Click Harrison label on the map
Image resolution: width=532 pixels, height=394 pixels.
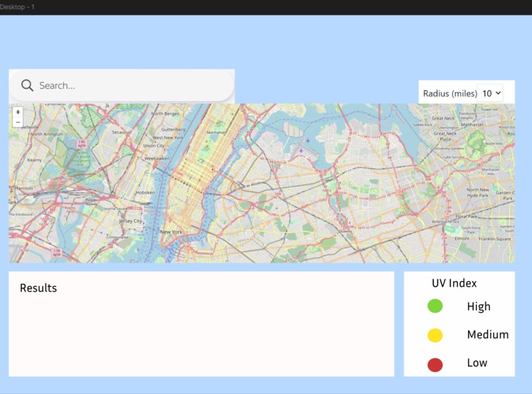tap(24, 188)
